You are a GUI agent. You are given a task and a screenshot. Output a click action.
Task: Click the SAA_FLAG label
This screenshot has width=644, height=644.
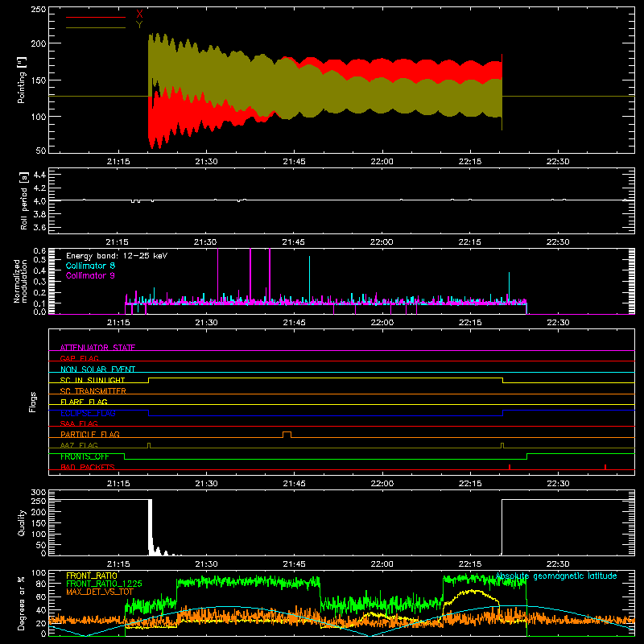pos(79,423)
